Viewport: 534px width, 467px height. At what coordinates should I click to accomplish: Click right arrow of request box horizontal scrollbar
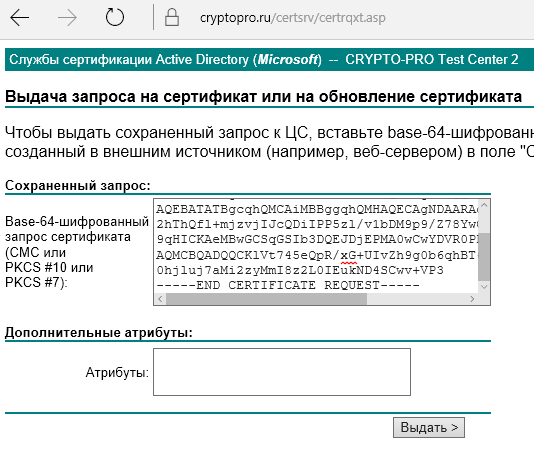(472, 299)
